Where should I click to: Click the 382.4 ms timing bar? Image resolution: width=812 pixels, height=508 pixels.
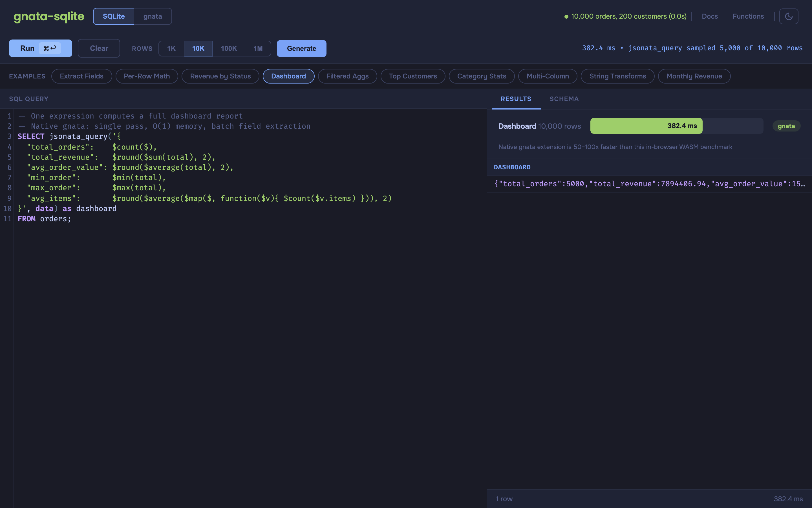click(646, 126)
